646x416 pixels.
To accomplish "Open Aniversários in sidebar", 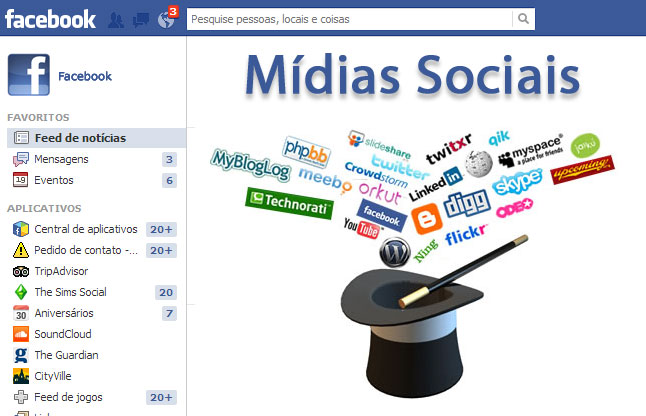I will tap(64, 313).
